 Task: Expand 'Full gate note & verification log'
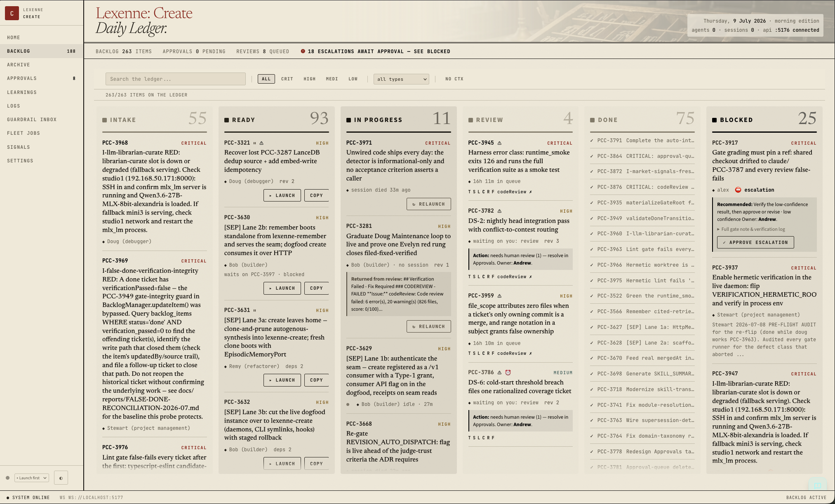coord(751,229)
